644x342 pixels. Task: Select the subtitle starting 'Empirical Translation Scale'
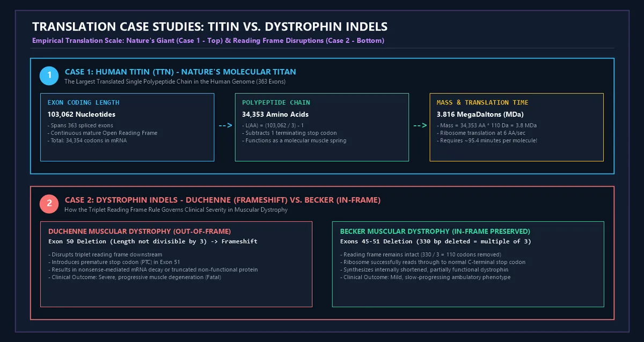point(208,41)
